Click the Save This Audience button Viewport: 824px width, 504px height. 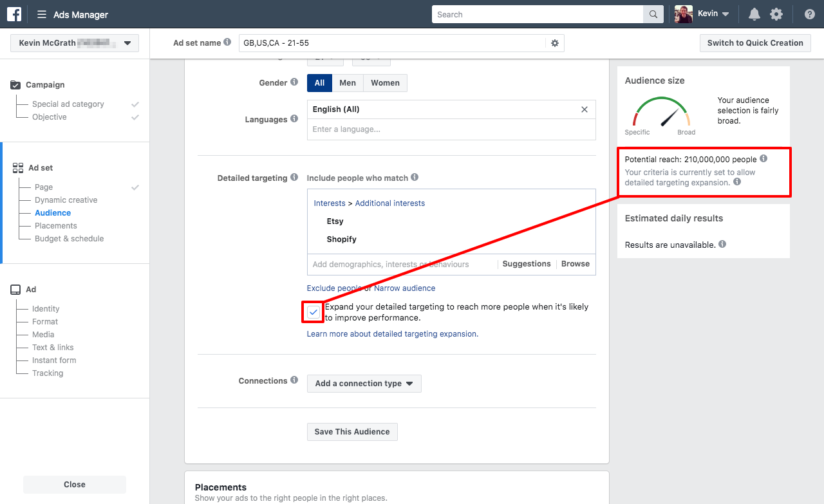point(352,432)
